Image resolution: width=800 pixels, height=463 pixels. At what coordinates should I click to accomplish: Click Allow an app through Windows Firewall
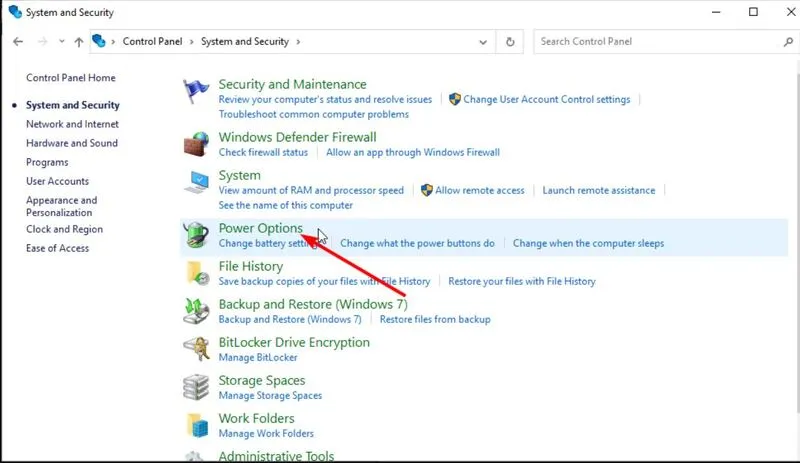click(413, 152)
